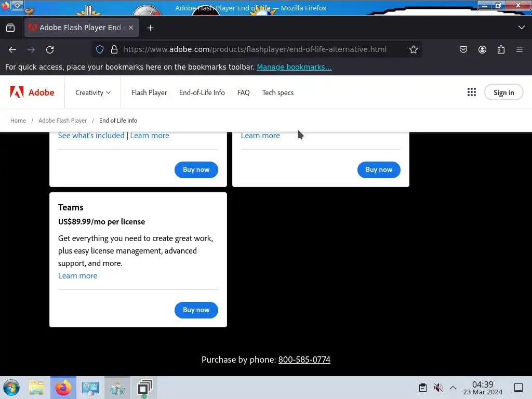Open the monitor settings taskbar icon
The image size is (532, 399).
pyautogui.click(x=90, y=388)
